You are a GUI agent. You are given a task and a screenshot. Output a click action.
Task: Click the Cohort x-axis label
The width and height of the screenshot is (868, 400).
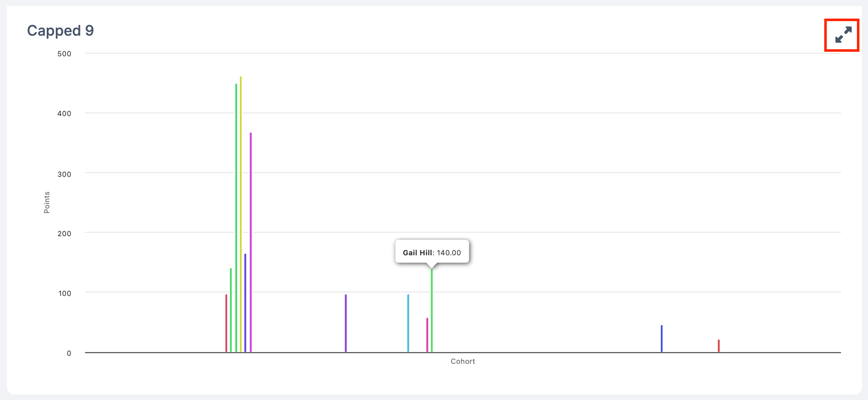[463, 361]
